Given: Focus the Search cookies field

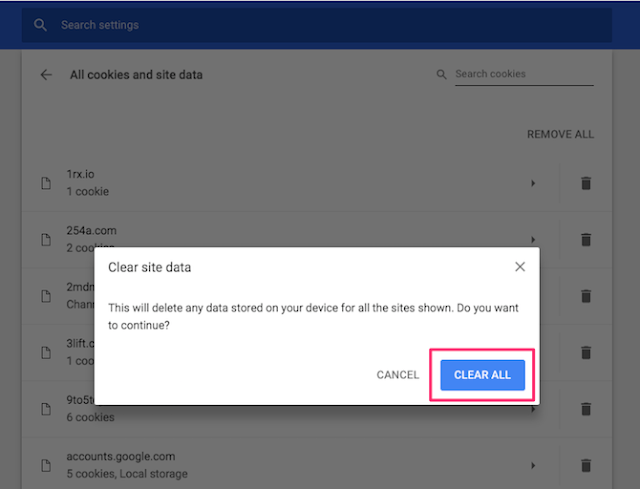Looking at the screenshot, I should 523,74.
